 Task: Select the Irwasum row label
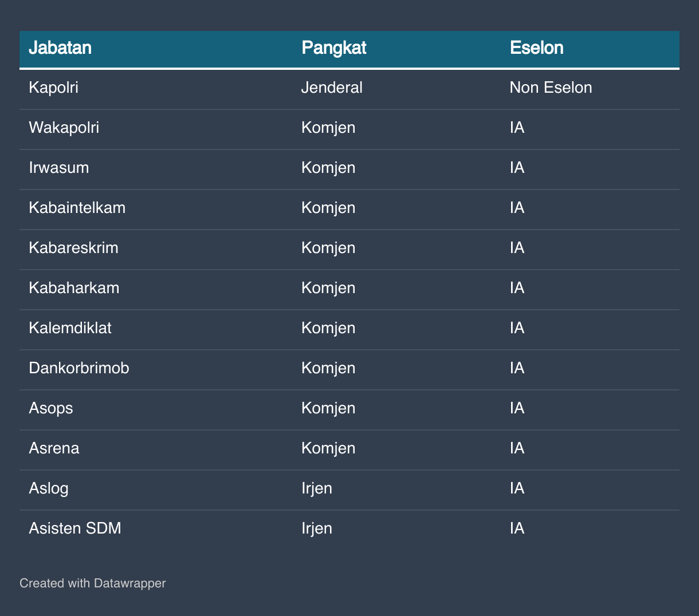pyautogui.click(x=59, y=168)
